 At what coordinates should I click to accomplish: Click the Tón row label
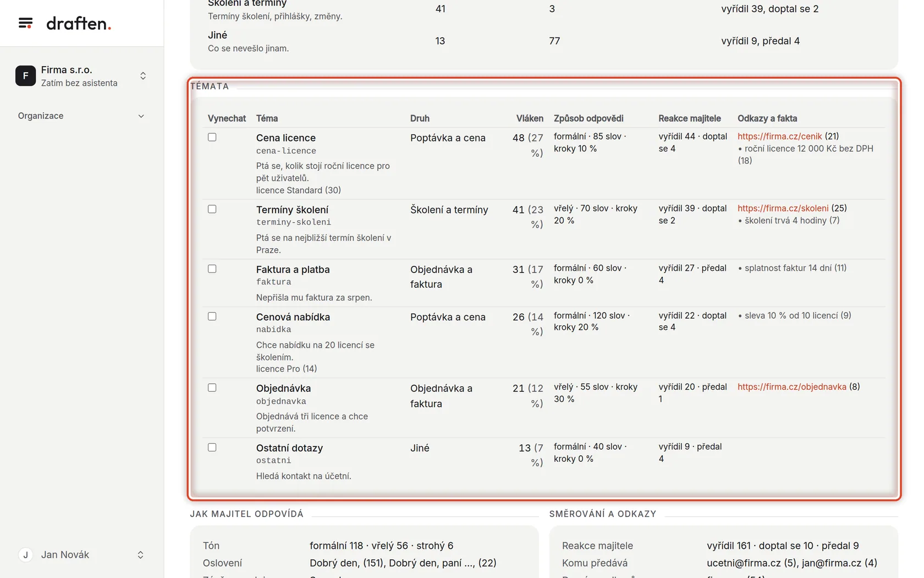click(x=211, y=546)
